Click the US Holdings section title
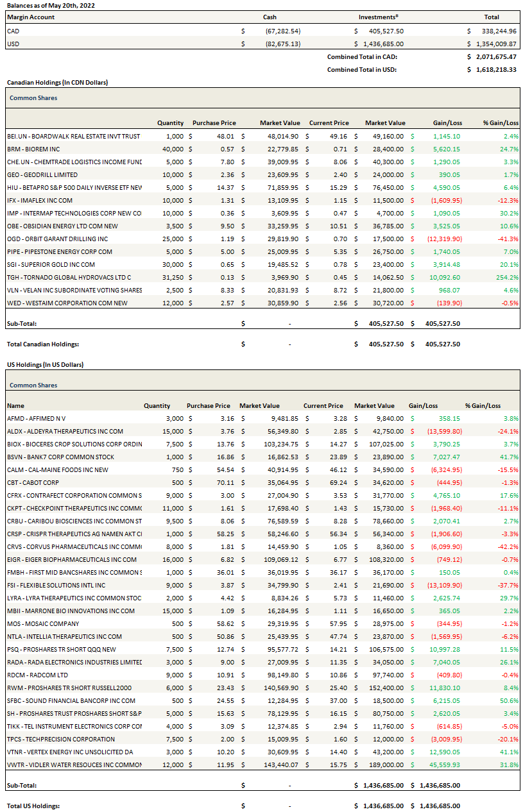The width and height of the screenshot is (532, 812). 45,365
